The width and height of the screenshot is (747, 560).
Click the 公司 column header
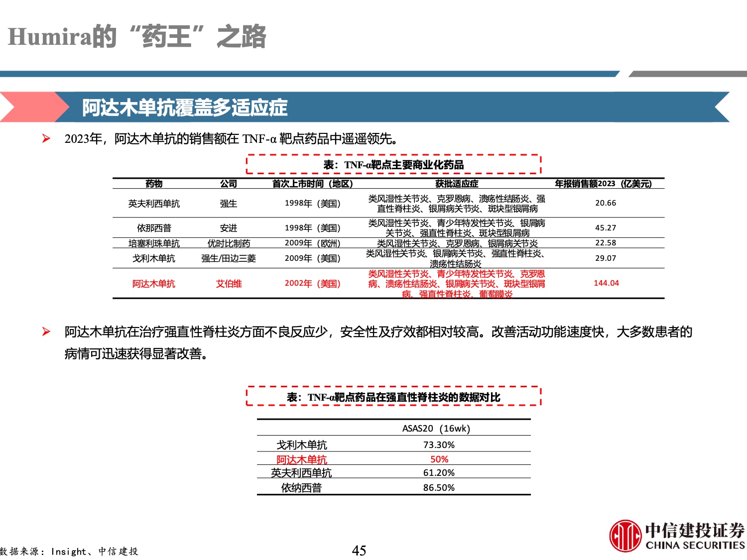(229, 184)
